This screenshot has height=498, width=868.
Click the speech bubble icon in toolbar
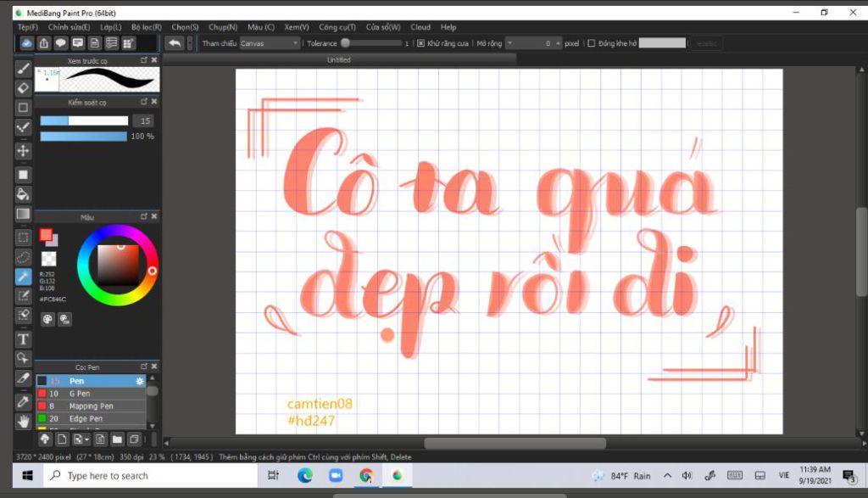[x=60, y=43]
